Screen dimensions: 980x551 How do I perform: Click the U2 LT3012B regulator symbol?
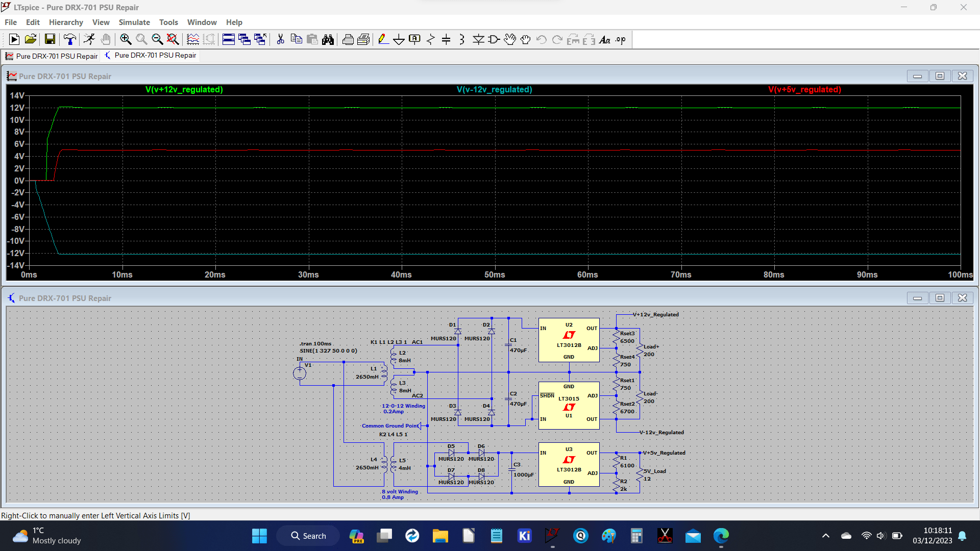point(569,340)
